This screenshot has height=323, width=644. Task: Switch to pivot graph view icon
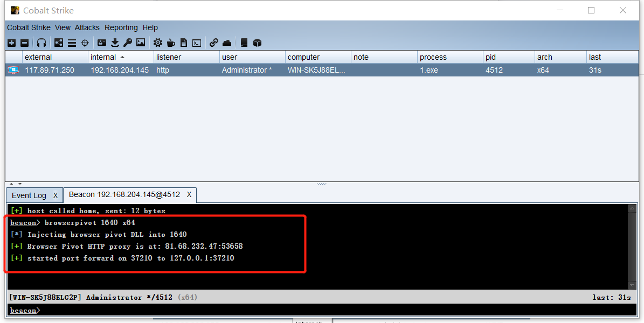[59, 43]
